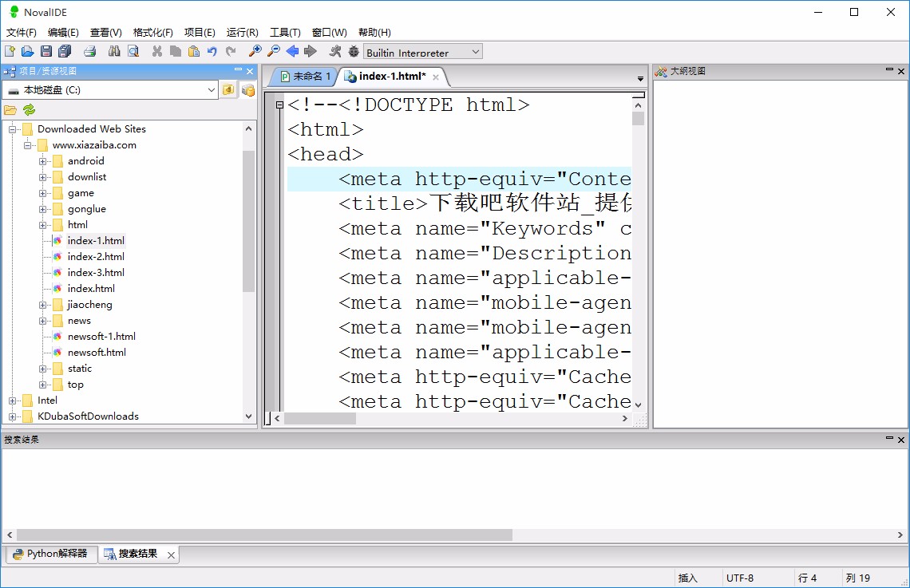Screen dimensions: 910x588
Task: Click the yellow folder icon beside drive selector
Action: (228, 90)
